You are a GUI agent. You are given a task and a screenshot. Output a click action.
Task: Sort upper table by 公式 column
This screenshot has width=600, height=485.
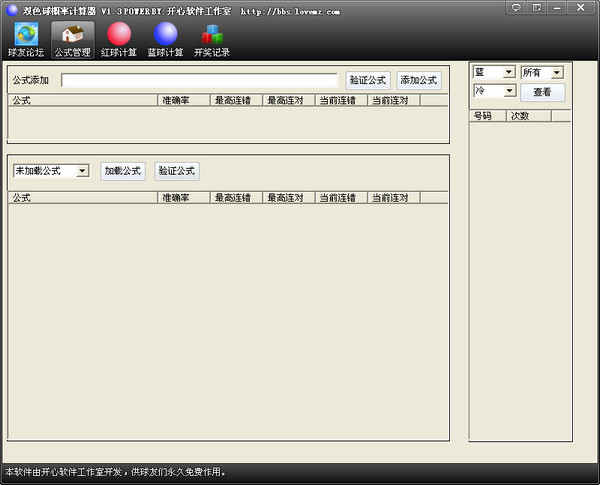pyautogui.click(x=83, y=101)
